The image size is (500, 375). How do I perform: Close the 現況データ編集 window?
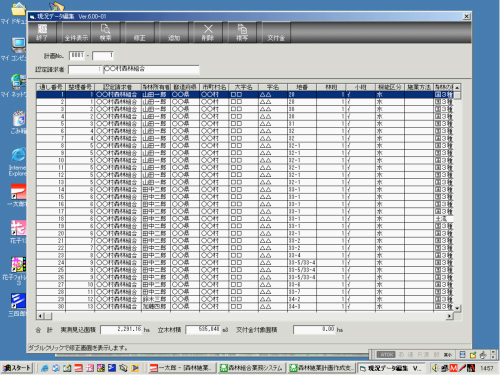point(467,16)
